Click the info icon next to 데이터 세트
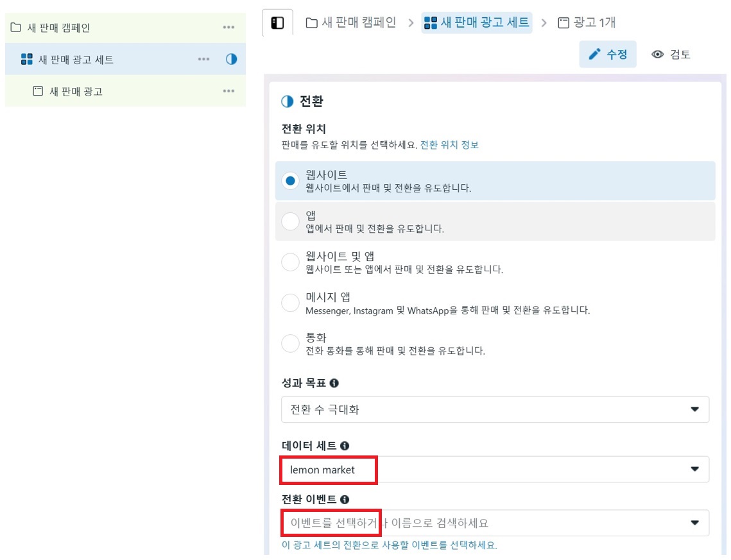 (345, 446)
